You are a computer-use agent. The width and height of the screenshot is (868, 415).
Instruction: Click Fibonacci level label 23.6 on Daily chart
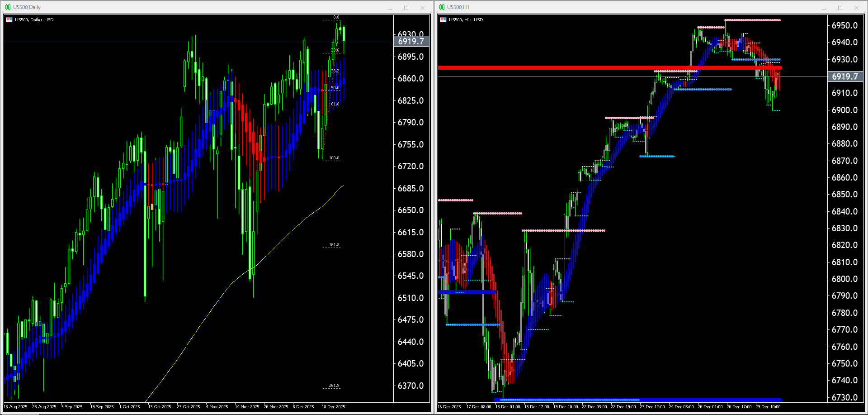point(335,50)
